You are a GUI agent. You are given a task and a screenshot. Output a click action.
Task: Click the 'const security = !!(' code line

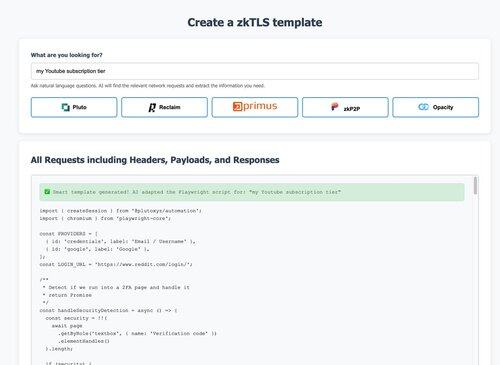pyautogui.click(x=76, y=318)
